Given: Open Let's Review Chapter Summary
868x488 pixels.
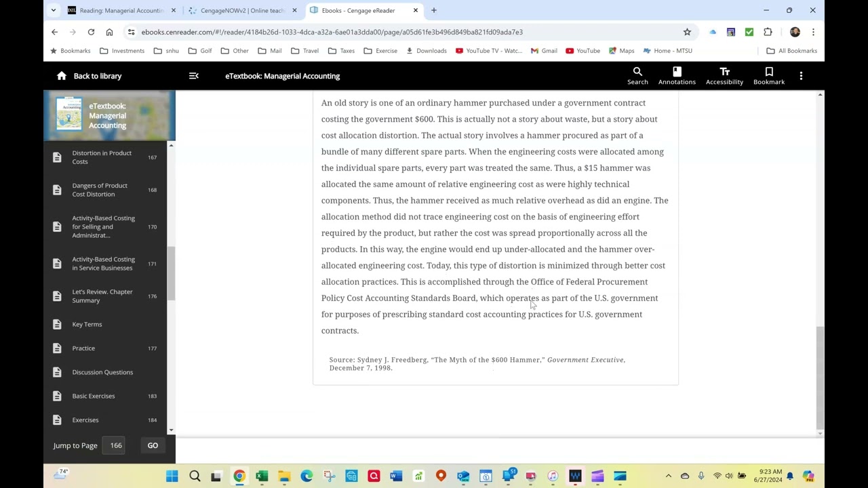Looking at the screenshot, I should tap(105, 296).
